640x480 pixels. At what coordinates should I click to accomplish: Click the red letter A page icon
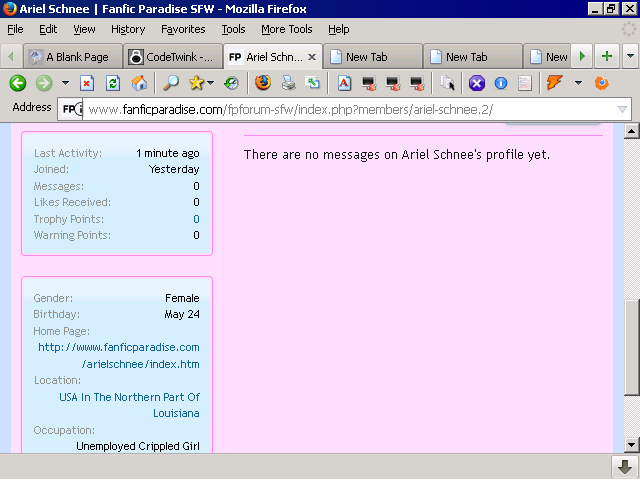coord(344,83)
